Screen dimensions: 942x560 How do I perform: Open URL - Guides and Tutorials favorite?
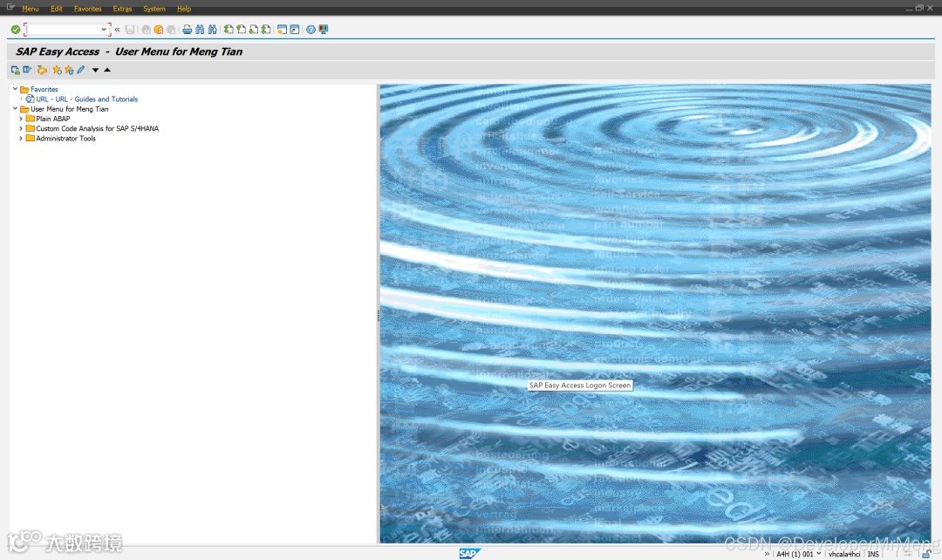click(86, 99)
